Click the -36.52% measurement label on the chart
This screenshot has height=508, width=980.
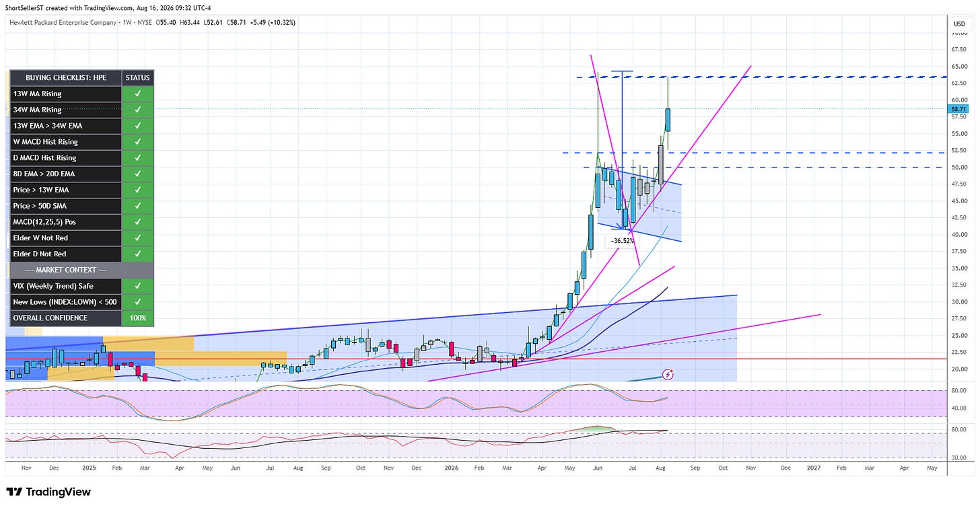tap(621, 241)
